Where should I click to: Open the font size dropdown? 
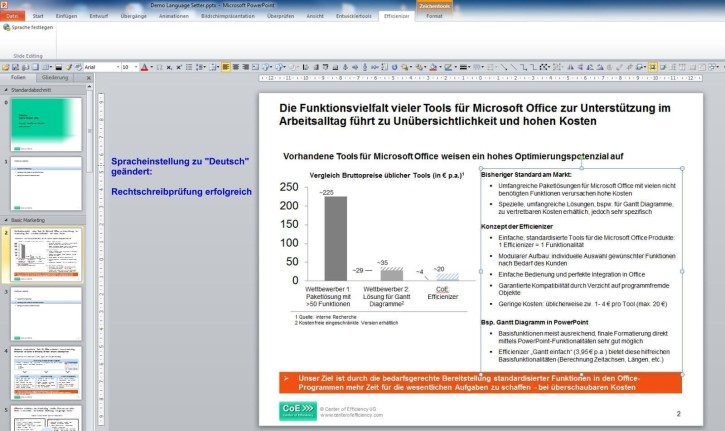[x=136, y=67]
